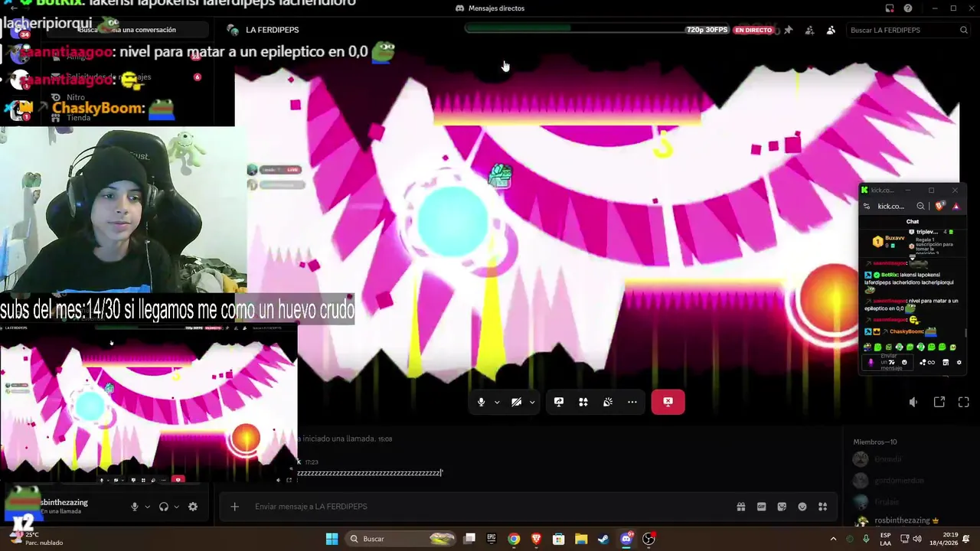Screen dimensions: 980x551
Task: Open OBS Studio on the taskbar
Action: click(648, 539)
